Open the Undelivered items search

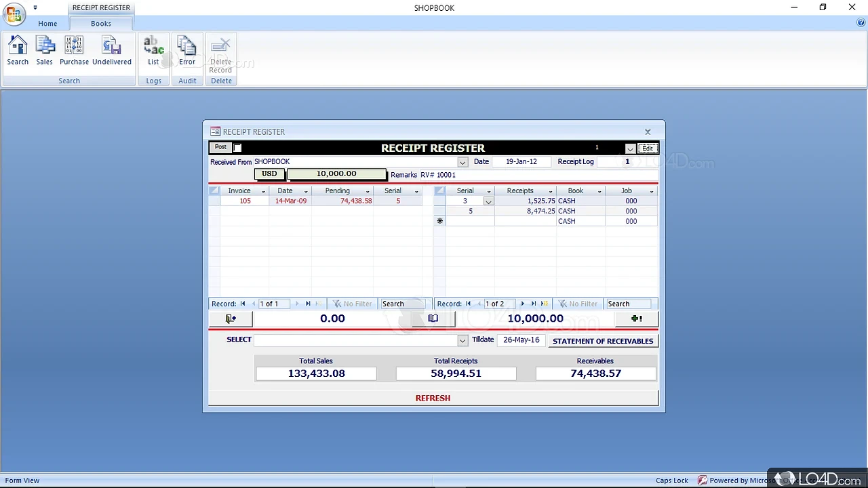tap(112, 51)
